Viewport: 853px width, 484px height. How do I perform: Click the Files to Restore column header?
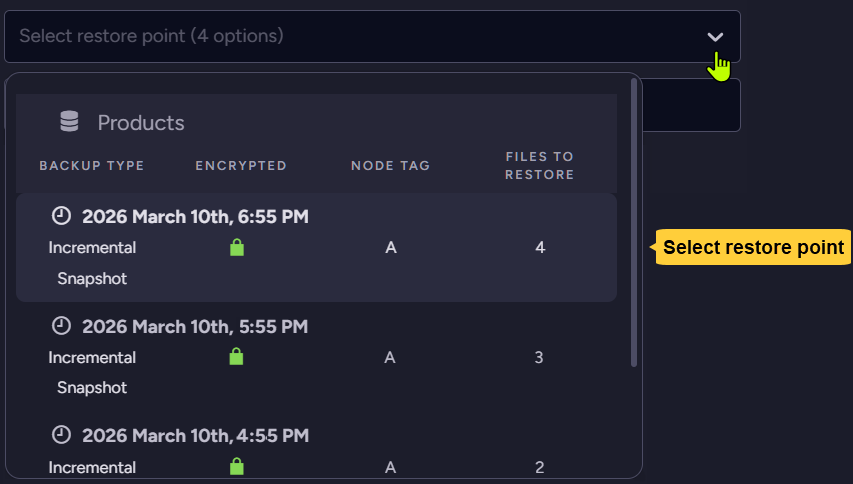pos(539,166)
